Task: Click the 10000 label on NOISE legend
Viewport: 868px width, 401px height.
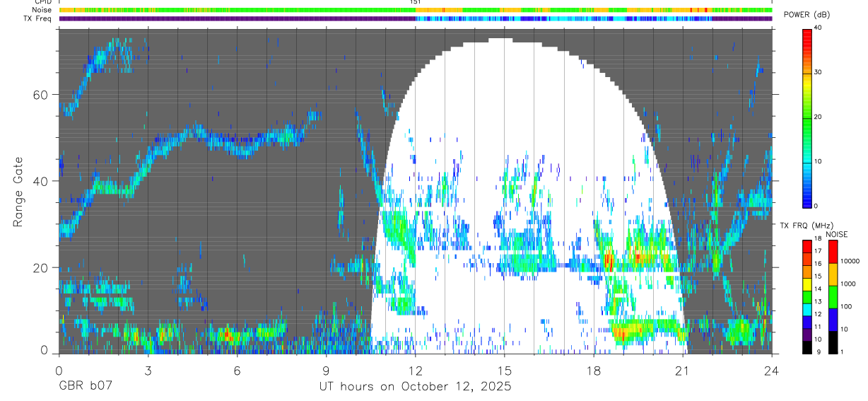Action: [x=849, y=261]
